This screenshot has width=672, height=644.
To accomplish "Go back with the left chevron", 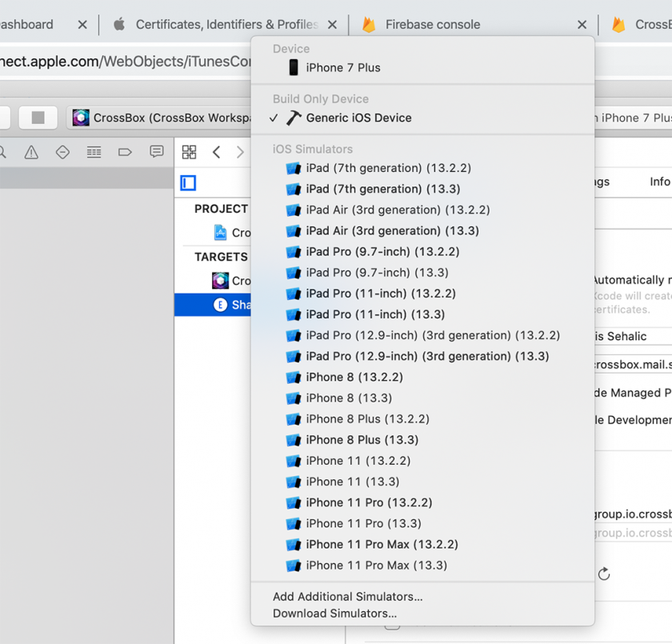I will click(x=217, y=152).
